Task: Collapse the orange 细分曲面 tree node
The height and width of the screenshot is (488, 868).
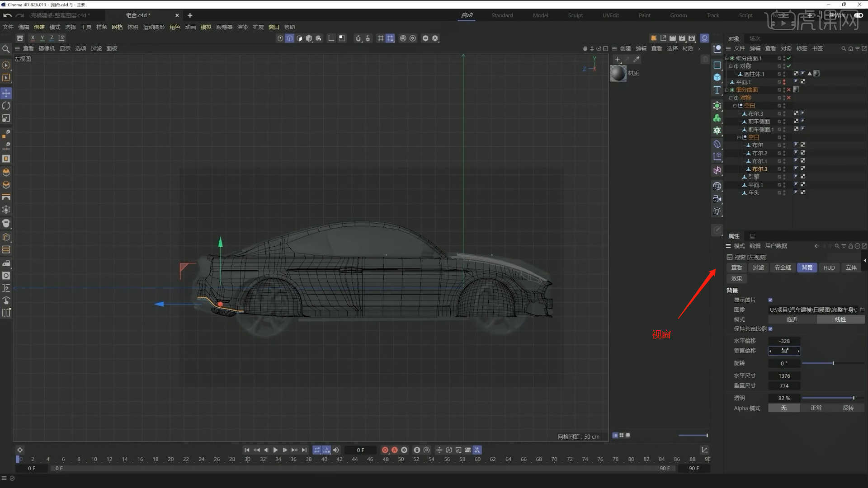Action: click(727, 90)
